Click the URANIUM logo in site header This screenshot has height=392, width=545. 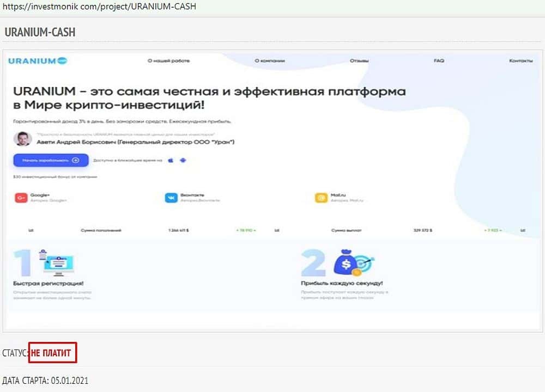[38, 61]
